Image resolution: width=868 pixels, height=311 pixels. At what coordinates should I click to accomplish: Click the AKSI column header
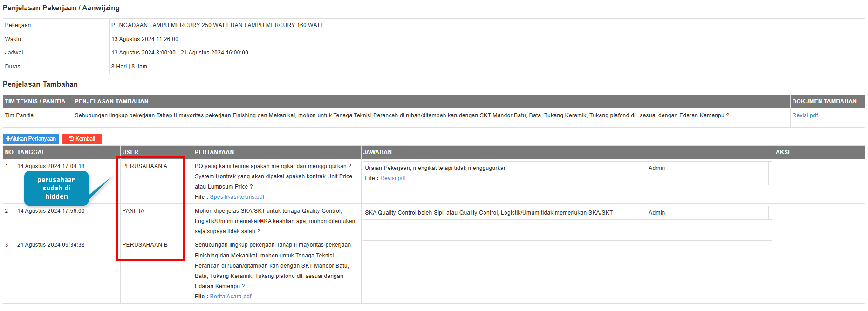[782, 152]
